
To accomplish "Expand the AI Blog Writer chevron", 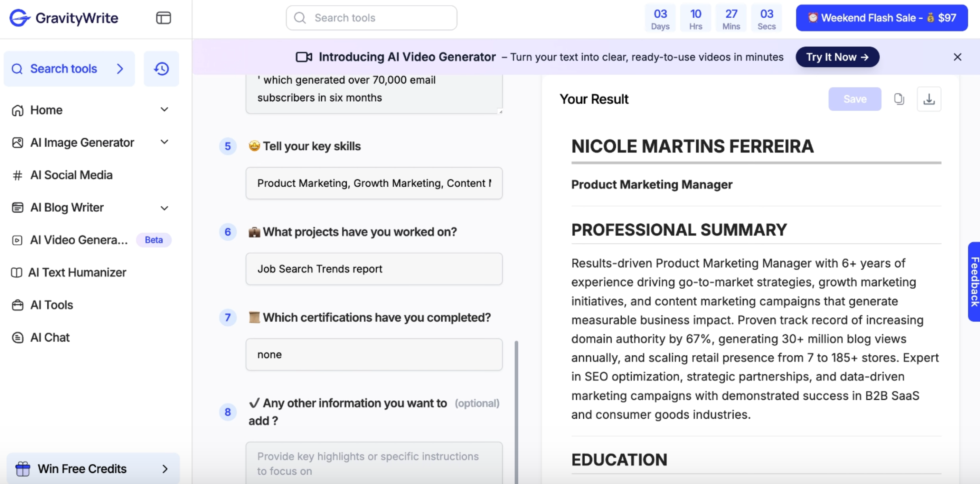I will click(164, 208).
